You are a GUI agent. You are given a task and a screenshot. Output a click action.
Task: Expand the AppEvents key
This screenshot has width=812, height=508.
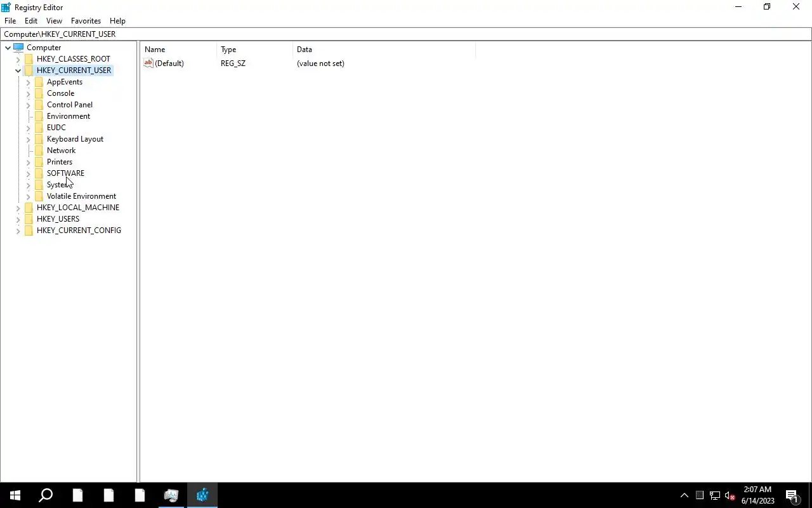click(28, 82)
